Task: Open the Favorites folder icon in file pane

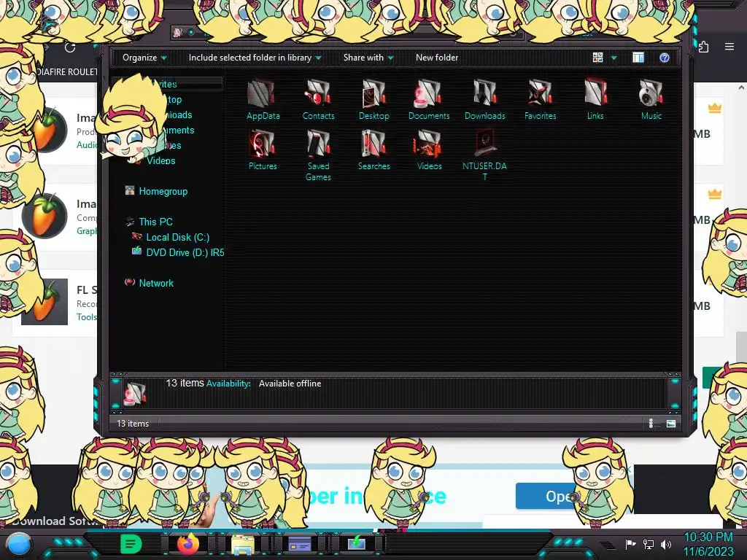Action: point(541,93)
